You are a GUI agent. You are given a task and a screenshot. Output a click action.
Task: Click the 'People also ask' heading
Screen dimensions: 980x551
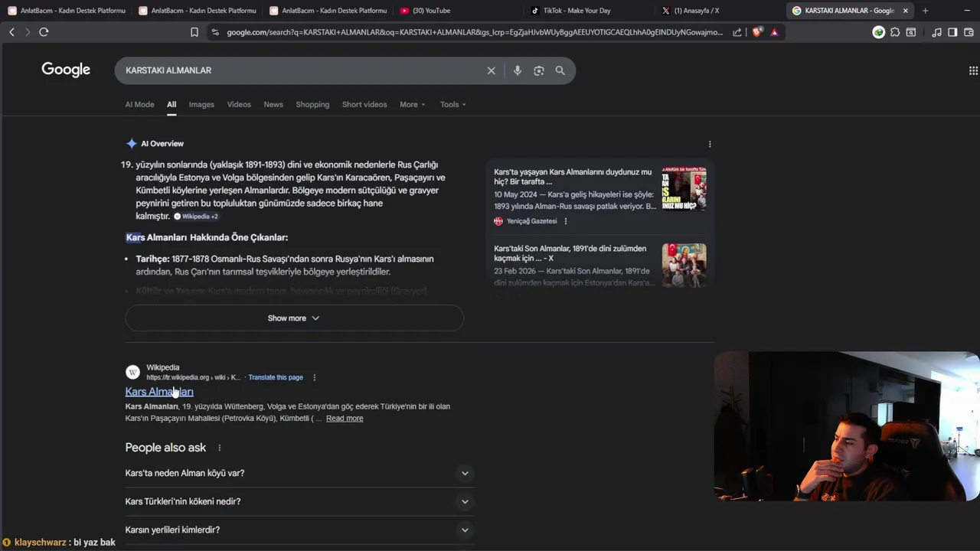[165, 448]
